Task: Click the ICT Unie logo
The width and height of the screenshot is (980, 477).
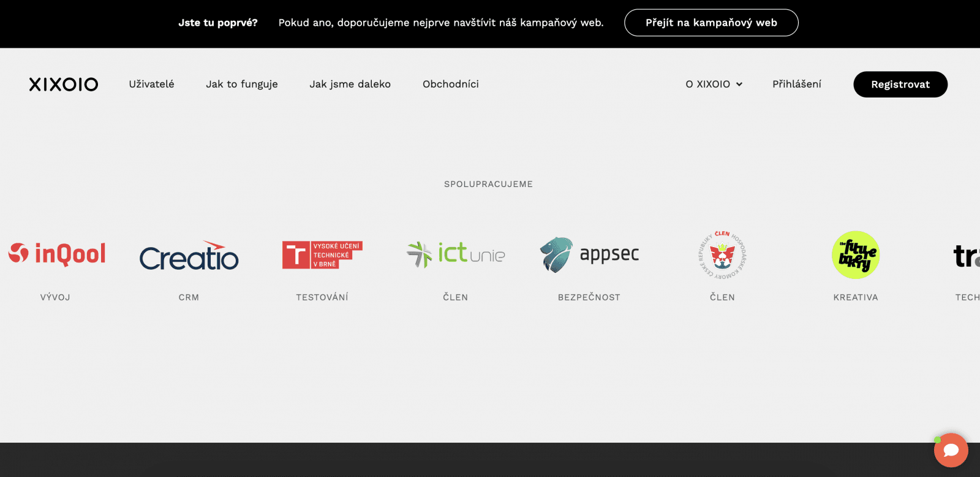Action: click(456, 254)
